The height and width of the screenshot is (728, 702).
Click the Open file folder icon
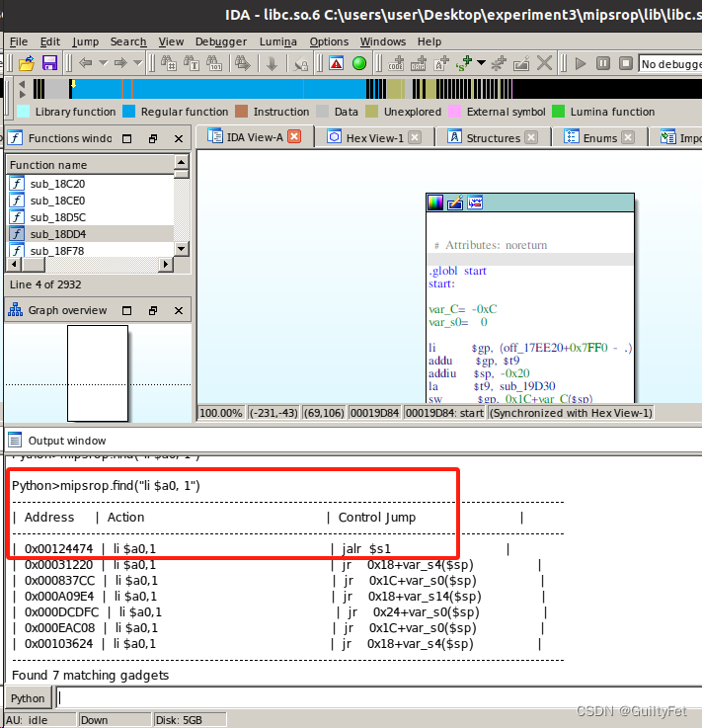click(x=27, y=63)
